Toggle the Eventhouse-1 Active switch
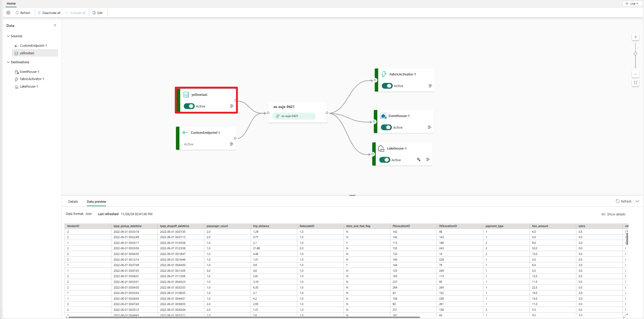 386,127
